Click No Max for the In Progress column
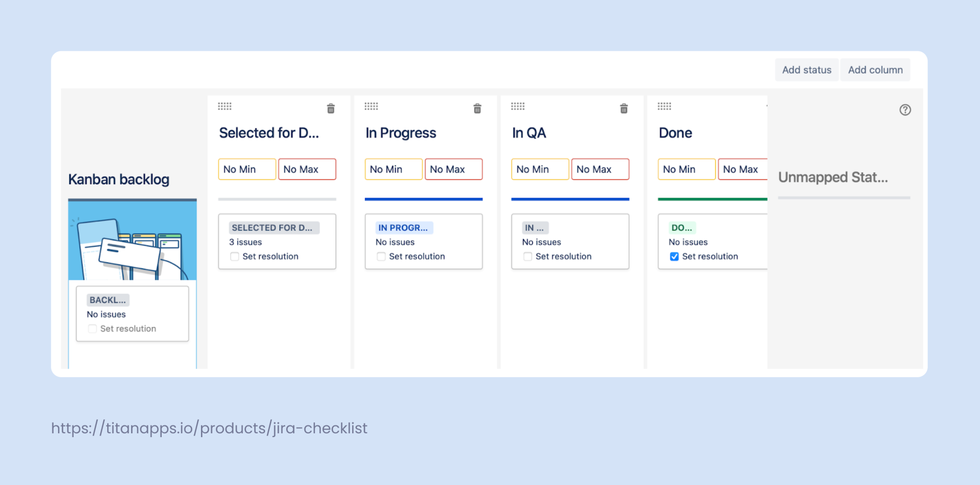980x485 pixels. click(453, 169)
